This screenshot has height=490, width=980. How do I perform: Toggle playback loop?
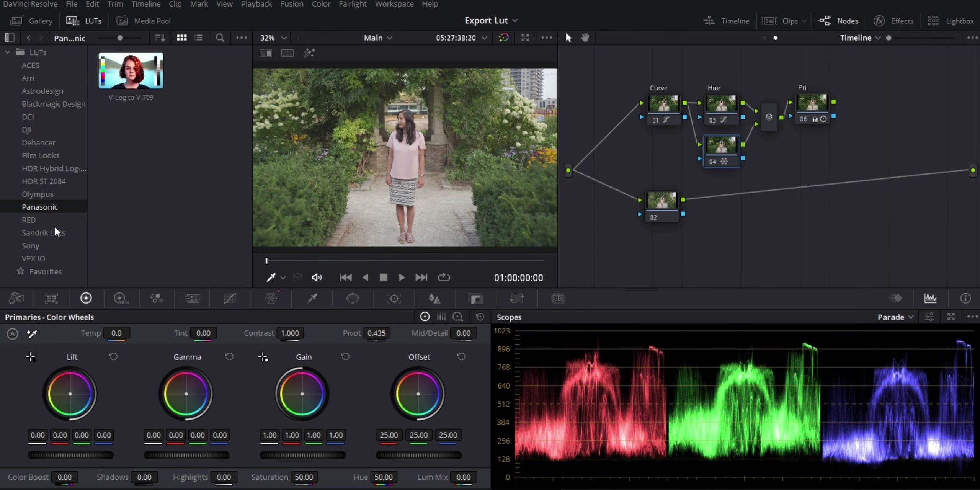(x=444, y=277)
